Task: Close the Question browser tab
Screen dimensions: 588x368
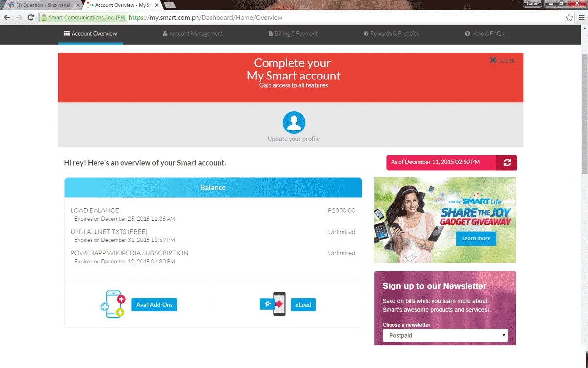Action: pyautogui.click(x=77, y=5)
